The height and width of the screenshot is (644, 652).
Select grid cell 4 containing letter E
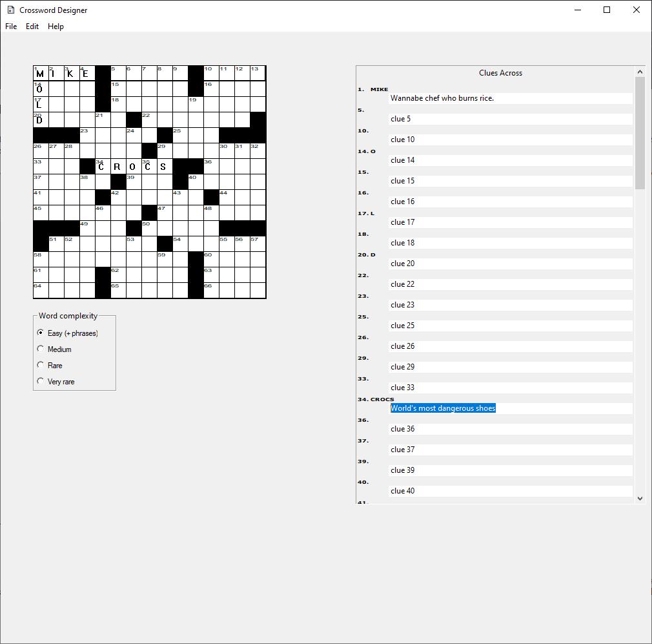(87, 73)
